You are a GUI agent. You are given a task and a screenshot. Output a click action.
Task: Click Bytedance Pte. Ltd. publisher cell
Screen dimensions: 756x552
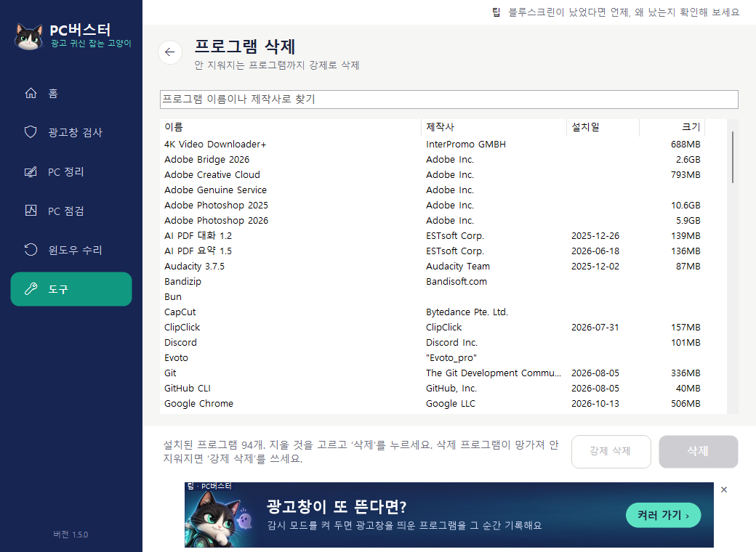pos(467,312)
